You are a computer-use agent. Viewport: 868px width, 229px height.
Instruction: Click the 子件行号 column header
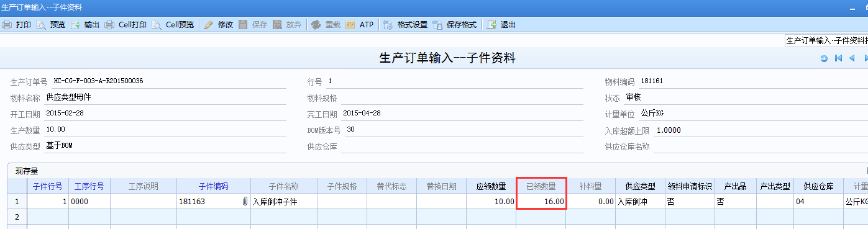point(47,186)
